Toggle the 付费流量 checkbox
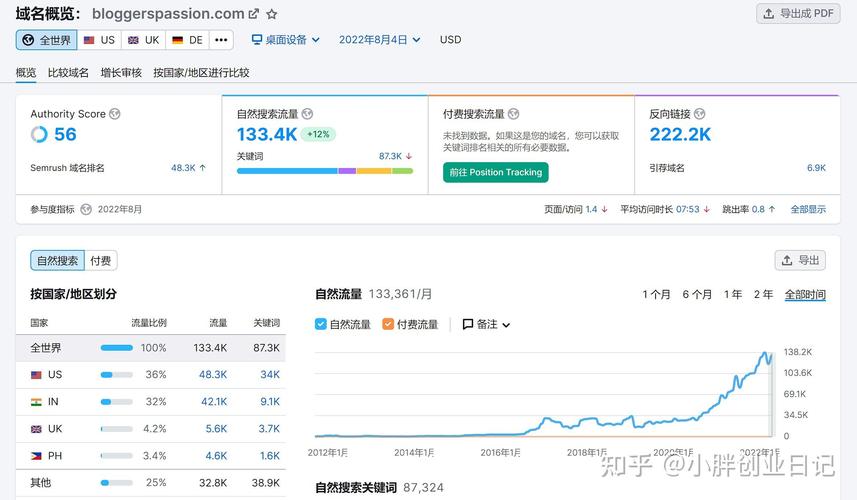 click(388, 324)
